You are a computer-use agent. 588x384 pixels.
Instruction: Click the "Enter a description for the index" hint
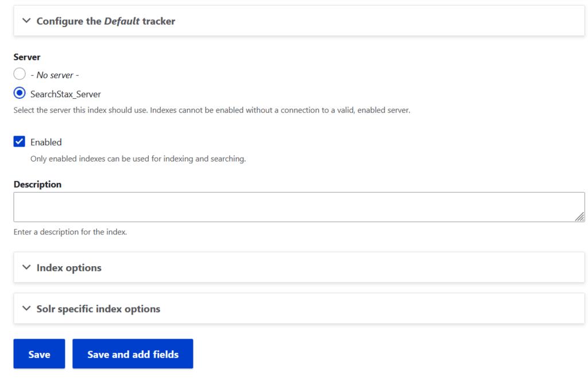[x=70, y=232]
